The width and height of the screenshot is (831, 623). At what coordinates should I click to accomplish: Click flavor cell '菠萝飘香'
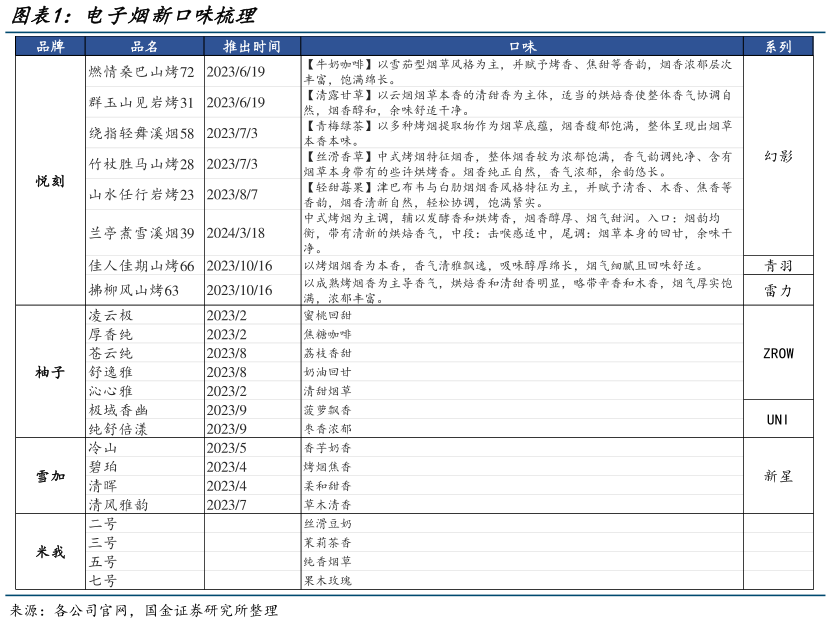tap(328, 410)
